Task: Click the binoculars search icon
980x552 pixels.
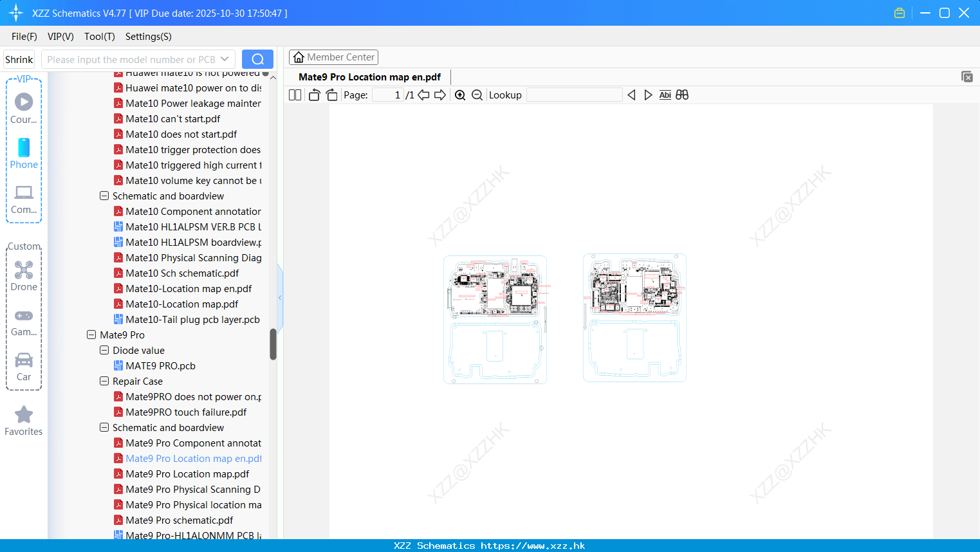Action: (x=682, y=95)
